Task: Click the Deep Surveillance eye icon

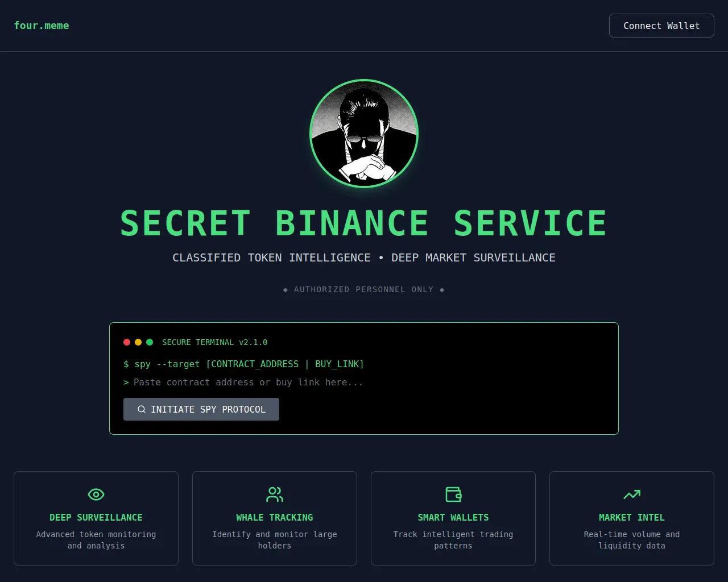Action: (x=96, y=494)
